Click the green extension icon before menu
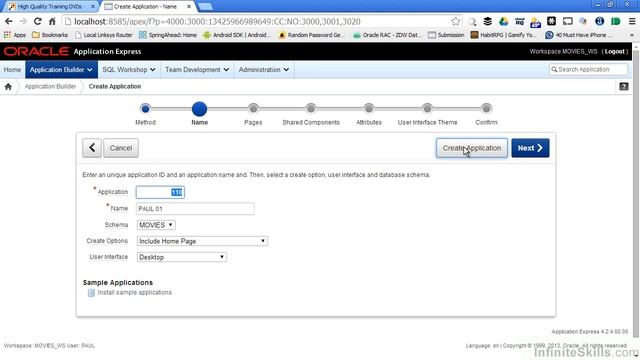 (616, 21)
